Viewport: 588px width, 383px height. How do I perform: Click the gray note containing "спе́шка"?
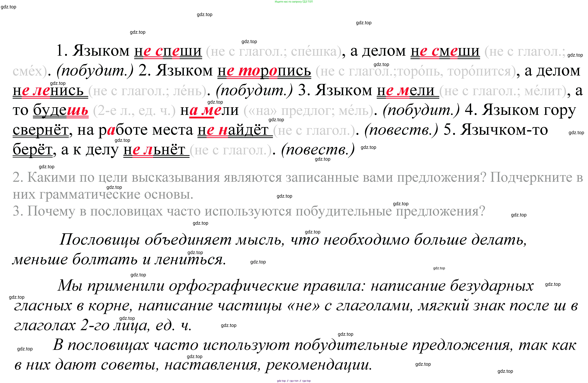tap(274, 52)
